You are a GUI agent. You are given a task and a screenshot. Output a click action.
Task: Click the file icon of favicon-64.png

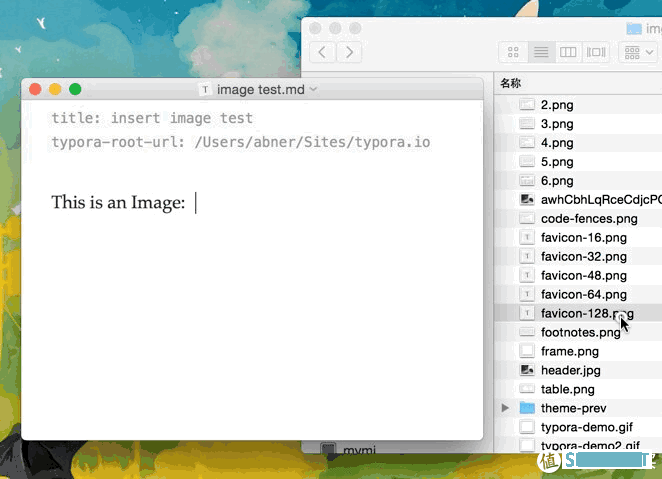pos(527,294)
